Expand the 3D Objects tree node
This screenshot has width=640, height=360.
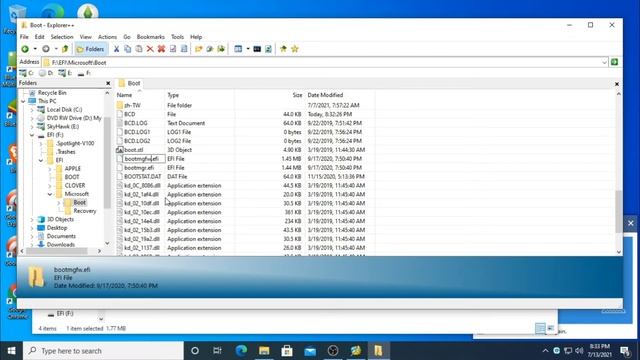point(32,220)
